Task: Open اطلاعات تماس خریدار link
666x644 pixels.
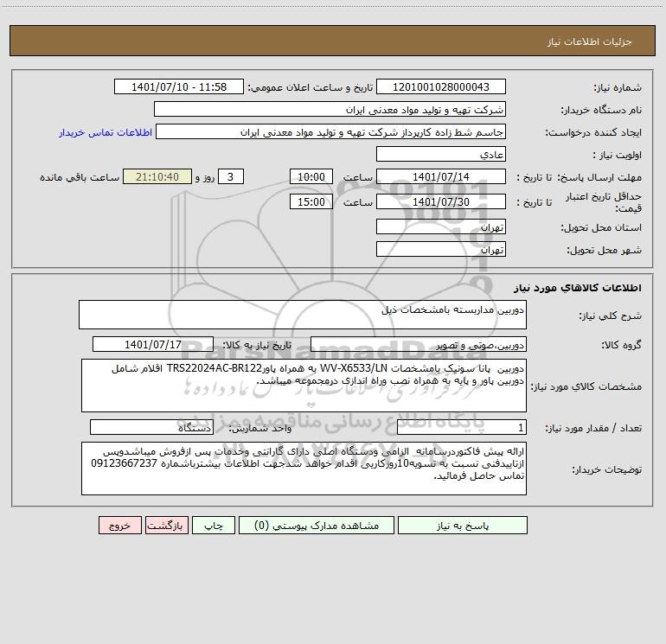Action: [x=106, y=132]
